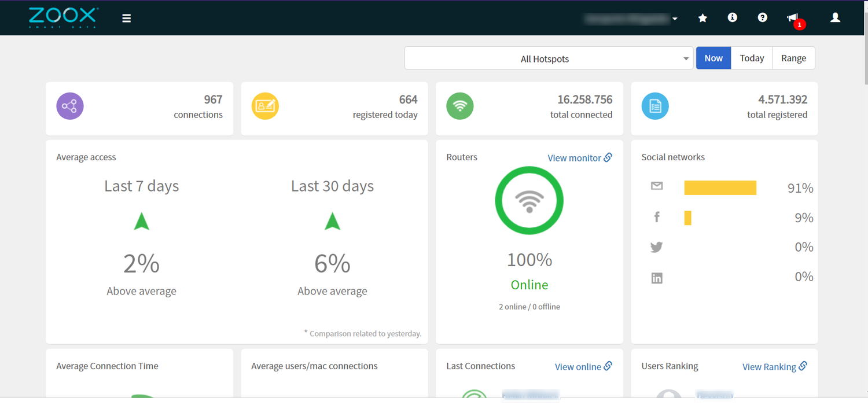Open the help question mark icon
The width and height of the screenshot is (868, 405).
click(x=762, y=18)
